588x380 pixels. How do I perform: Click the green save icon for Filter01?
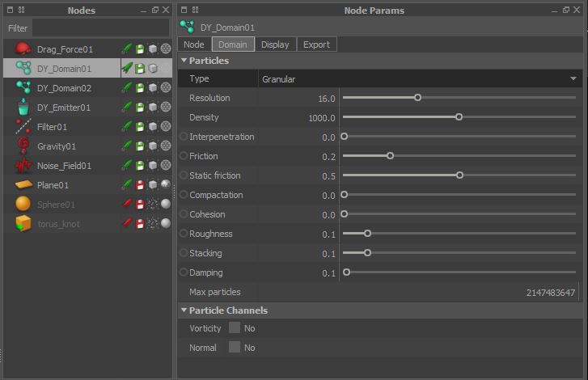tap(140, 127)
